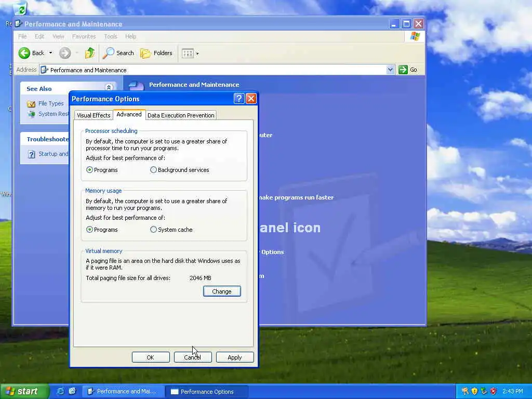This screenshot has width=532, height=399.
Task: Close the Performance Options dialog with the X
Action: pos(251,99)
